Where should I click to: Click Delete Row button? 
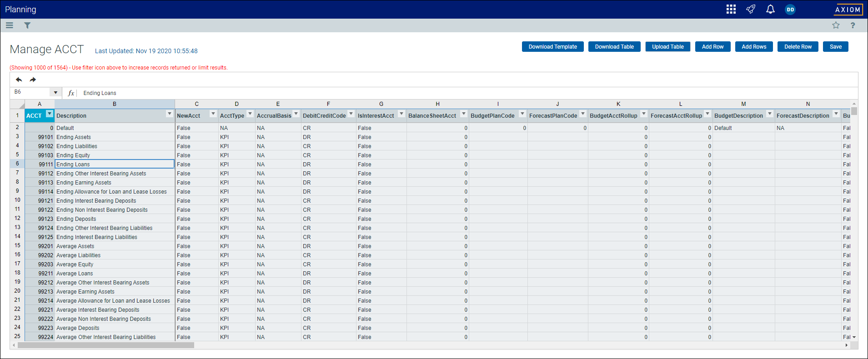point(798,47)
